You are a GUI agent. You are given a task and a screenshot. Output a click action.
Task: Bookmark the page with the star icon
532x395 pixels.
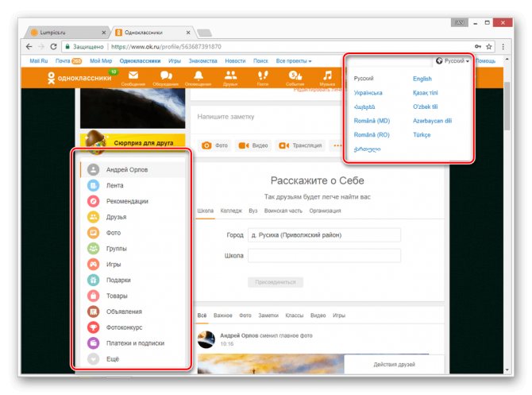coord(489,47)
